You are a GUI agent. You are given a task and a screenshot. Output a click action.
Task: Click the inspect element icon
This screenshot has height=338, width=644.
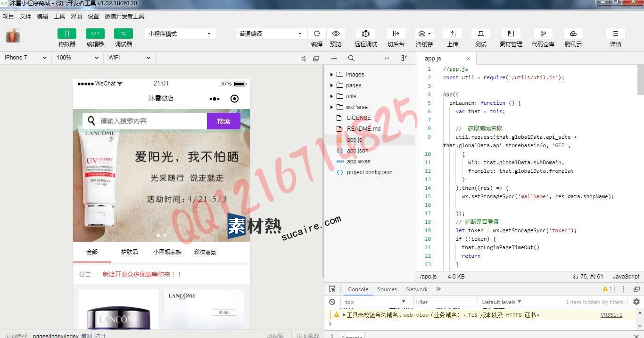332,289
